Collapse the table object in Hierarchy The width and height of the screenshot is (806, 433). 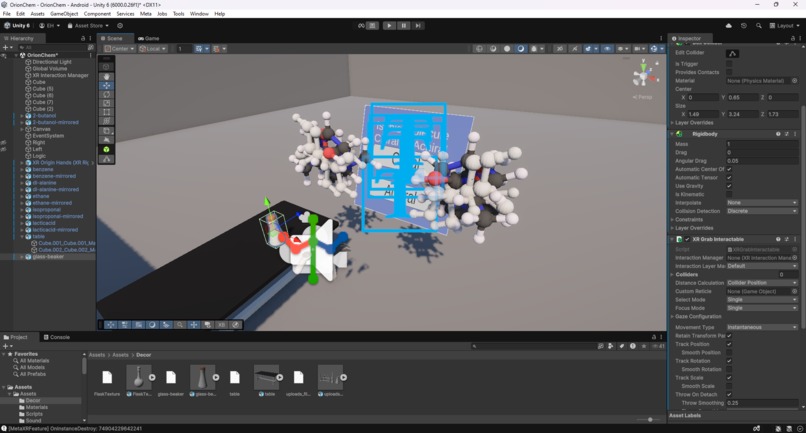tap(22, 237)
